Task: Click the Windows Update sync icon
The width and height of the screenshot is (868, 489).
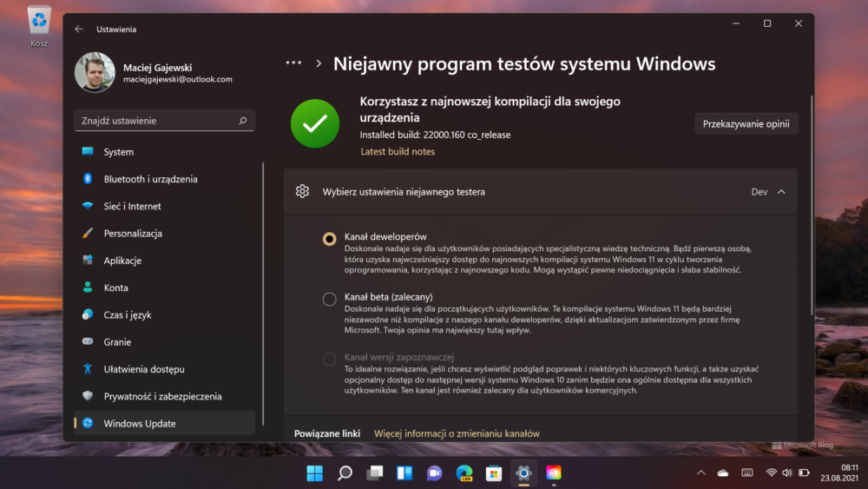Action: tap(88, 423)
